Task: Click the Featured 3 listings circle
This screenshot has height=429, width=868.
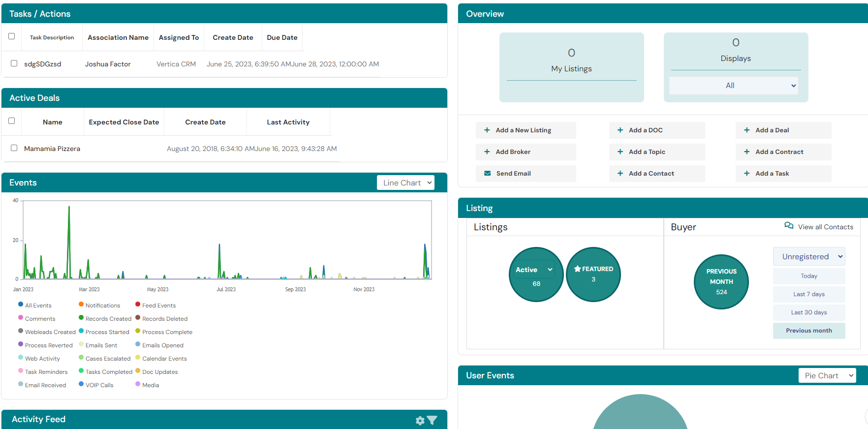Action: tap(593, 274)
